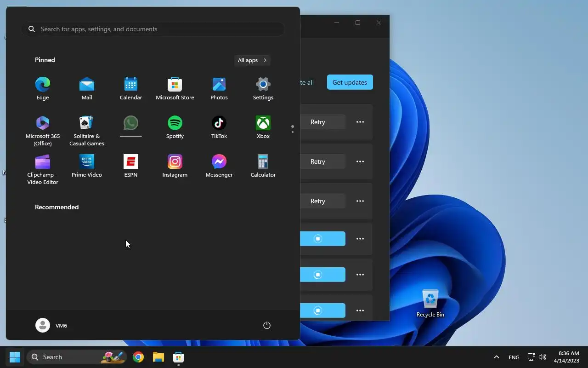Viewport: 588px width, 368px height.
Task: Open more options next to third Retry
Action: click(x=360, y=201)
